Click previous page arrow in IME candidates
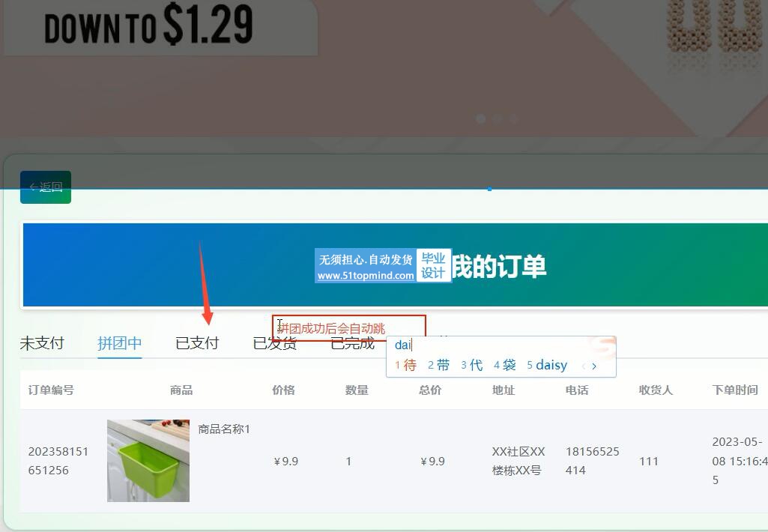This screenshot has height=532, width=768. [584, 366]
